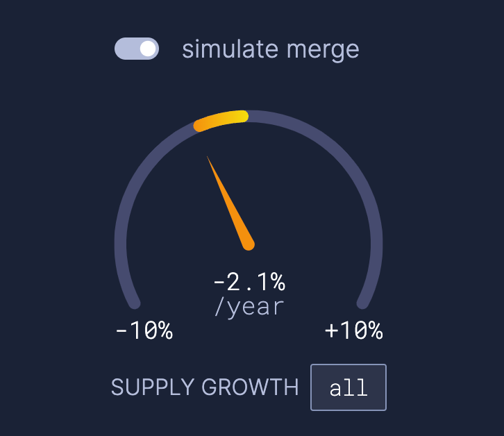Toggle the simulate merge switch
The width and height of the screenshot is (504, 436).
[x=137, y=49]
